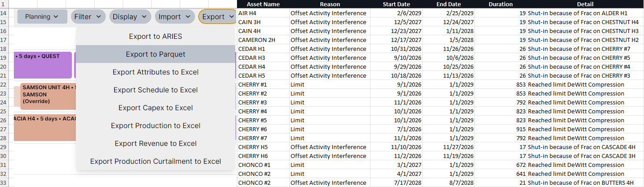Screen dimensions: 644x187
Task: Expand the Filter dropdown
Action: click(x=88, y=17)
